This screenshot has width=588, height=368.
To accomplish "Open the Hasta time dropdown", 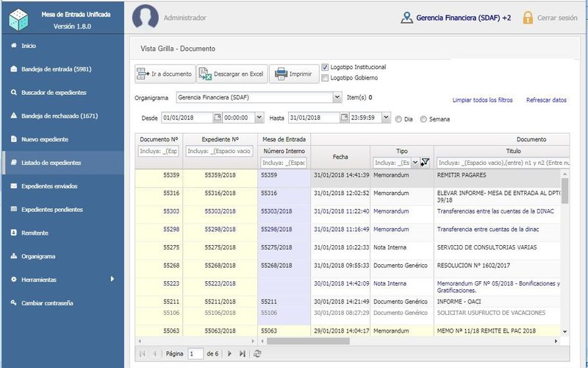I will pyautogui.click(x=386, y=118).
